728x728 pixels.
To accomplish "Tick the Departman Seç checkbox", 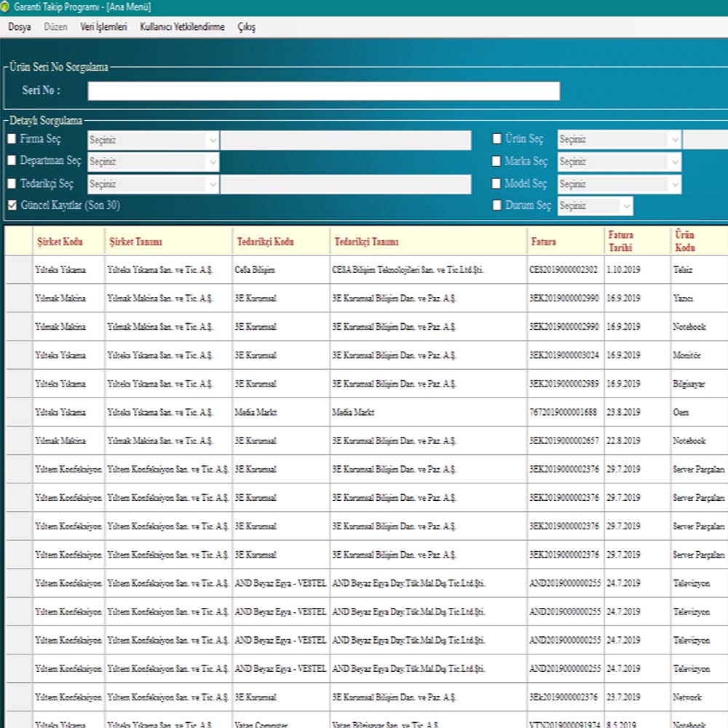I will coord(12,161).
